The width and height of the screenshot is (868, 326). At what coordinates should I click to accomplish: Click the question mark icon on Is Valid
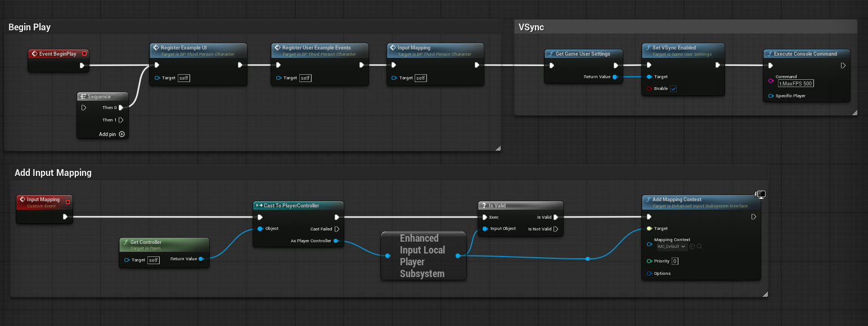coord(483,205)
